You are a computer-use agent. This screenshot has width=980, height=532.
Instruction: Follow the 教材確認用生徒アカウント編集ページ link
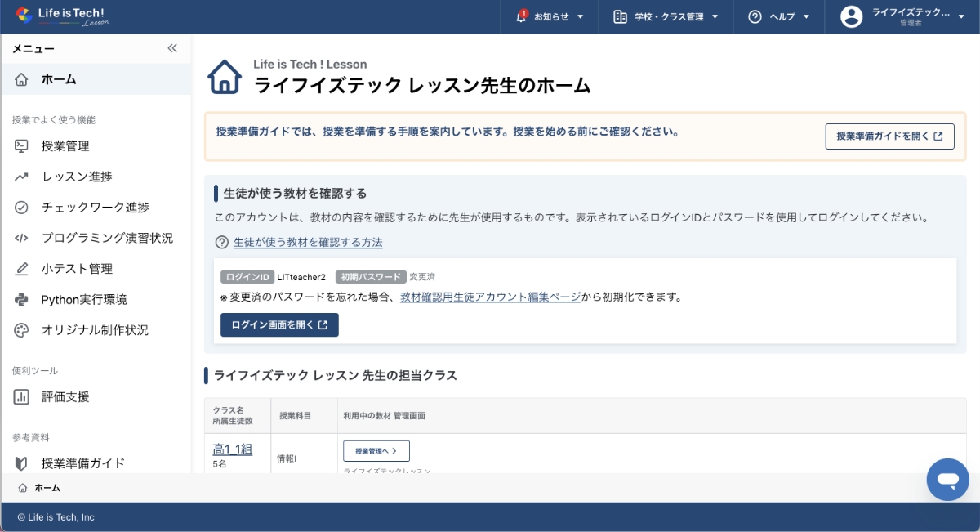[x=490, y=297]
